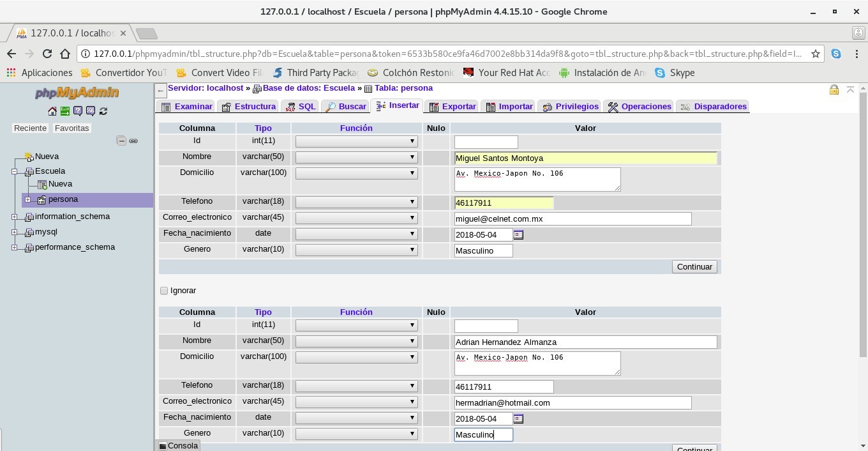Open the Exportar tab
The height and width of the screenshot is (451, 868).
click(453, 107)
